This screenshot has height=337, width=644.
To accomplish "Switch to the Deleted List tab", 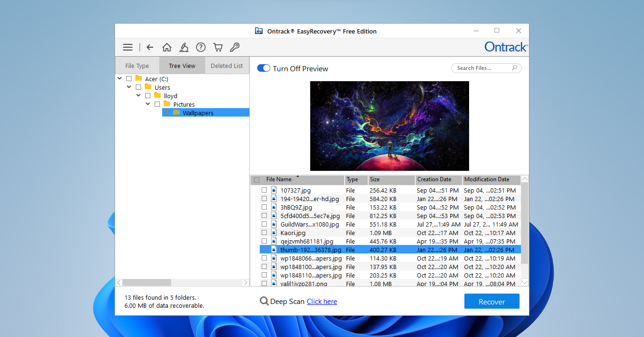I will [227, 66].
